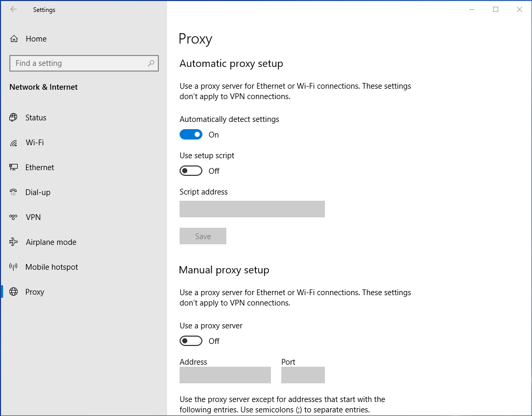Enable the Use a proxy server toggle

point(191,341)
